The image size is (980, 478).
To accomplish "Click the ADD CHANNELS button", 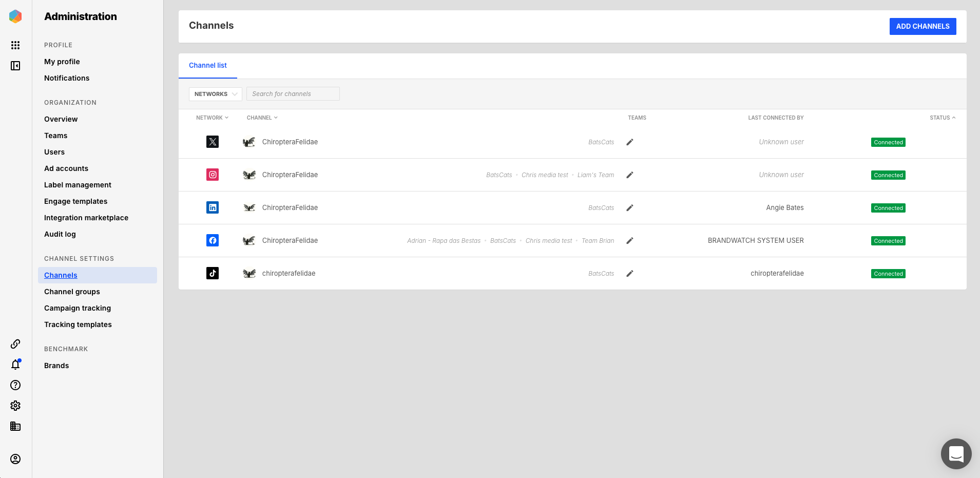I will tap(923, 26).
